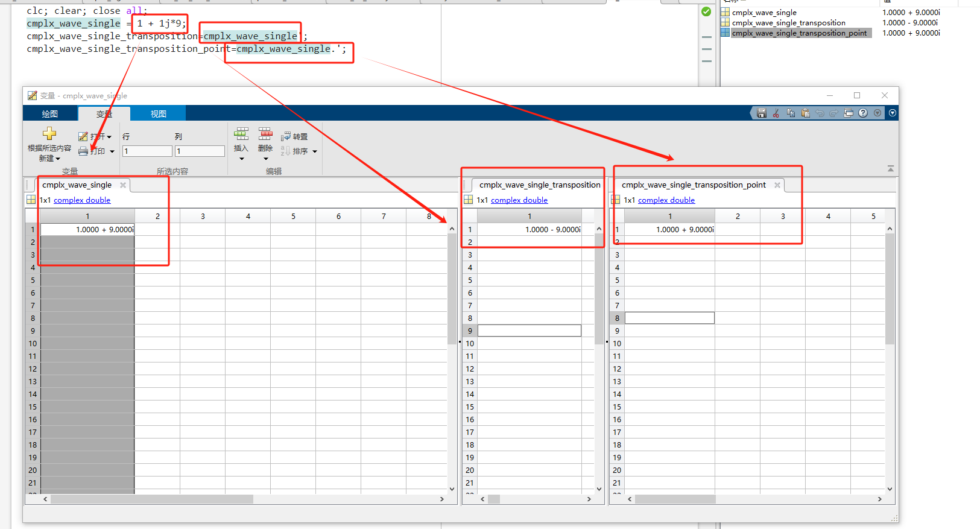Expand the 删除 dropdown arrow
This screenshot has height=529, width=980.
(266, 159)
